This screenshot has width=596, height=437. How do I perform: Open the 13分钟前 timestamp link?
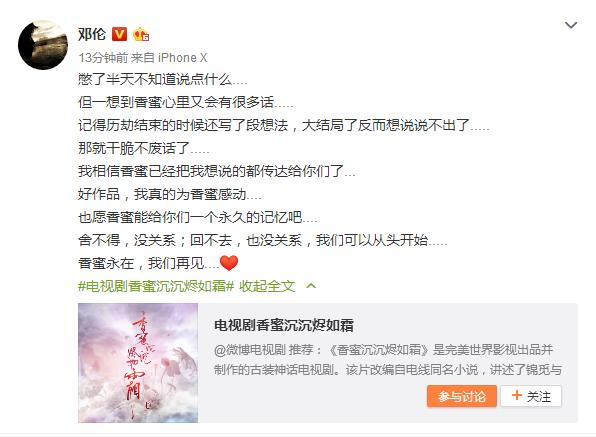(103, 58)
